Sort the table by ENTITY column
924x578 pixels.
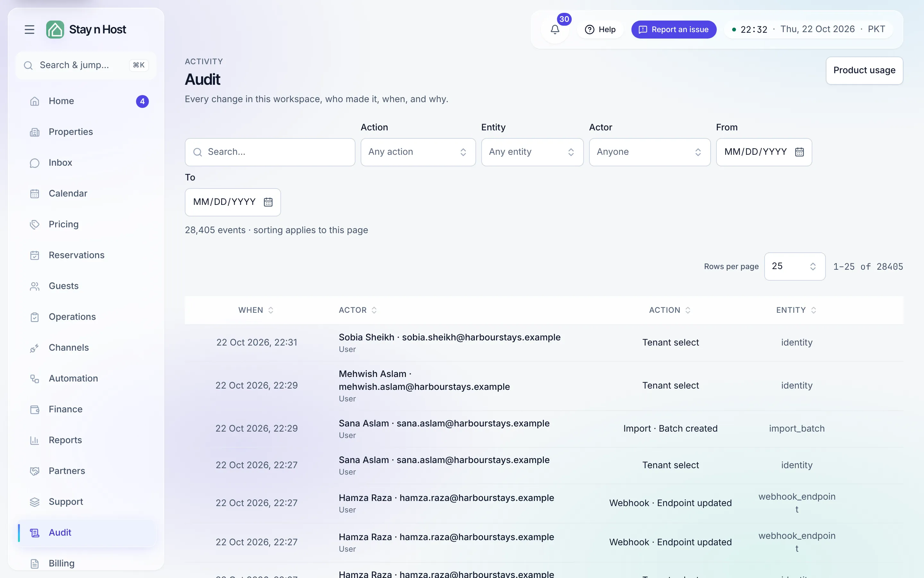pos(796,310)
